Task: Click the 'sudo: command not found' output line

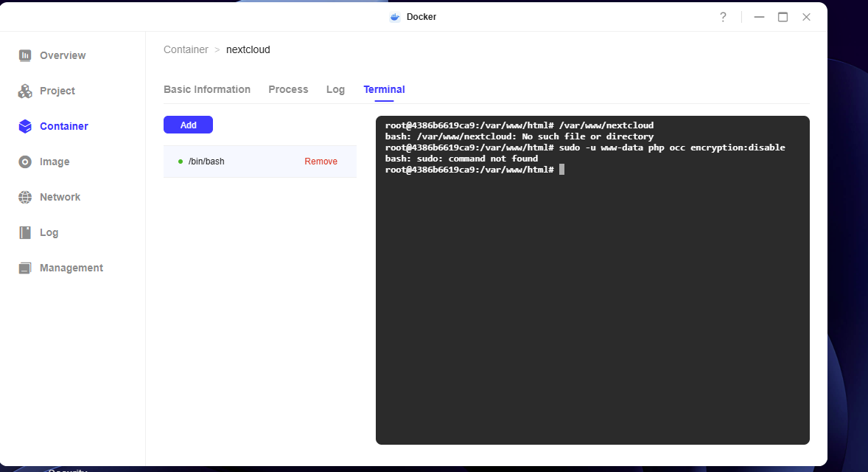Action: pyautogui.click(x=462, y=159)
